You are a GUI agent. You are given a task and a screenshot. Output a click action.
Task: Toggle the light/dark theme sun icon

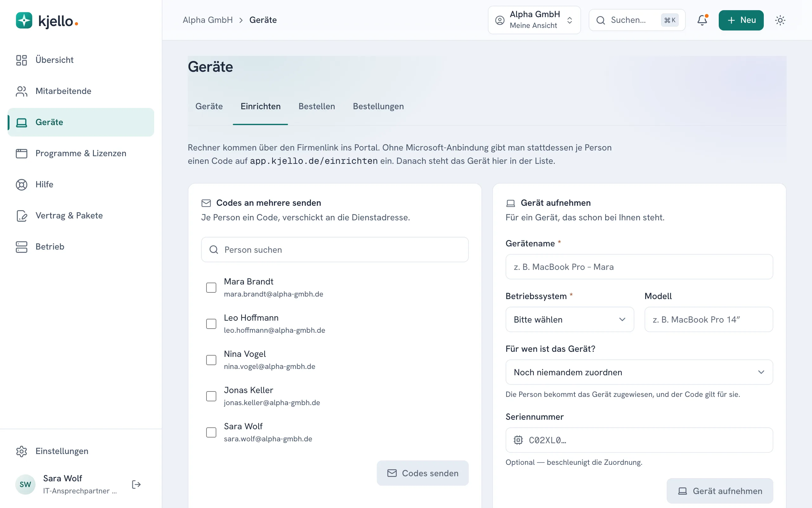pyautogui.click(x=780, y=20)
